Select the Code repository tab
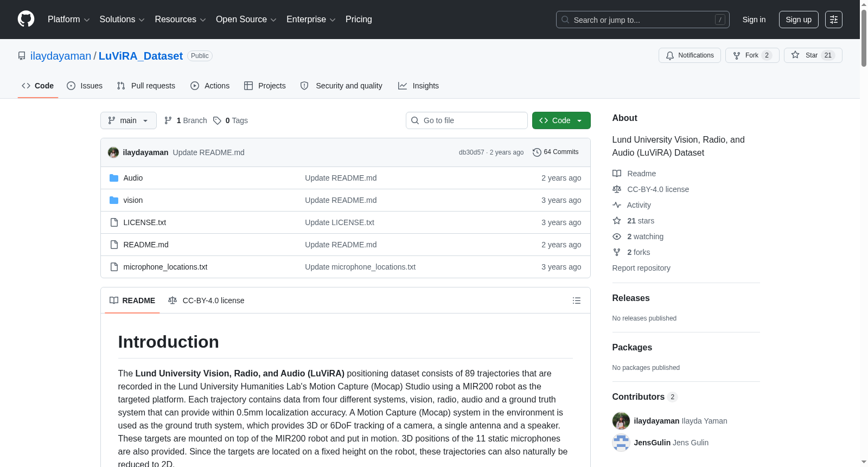This screenshot has height=467, width=868. (x=38, y=86)
